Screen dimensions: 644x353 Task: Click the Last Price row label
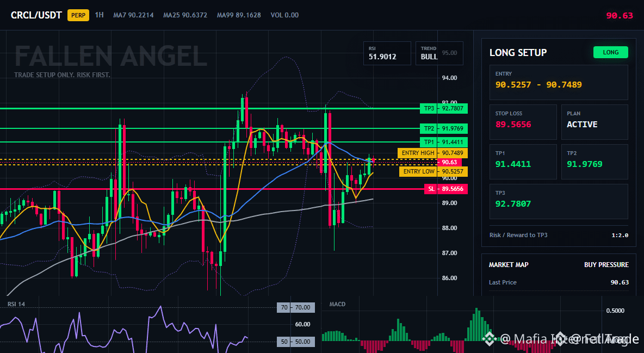(503, 282)
